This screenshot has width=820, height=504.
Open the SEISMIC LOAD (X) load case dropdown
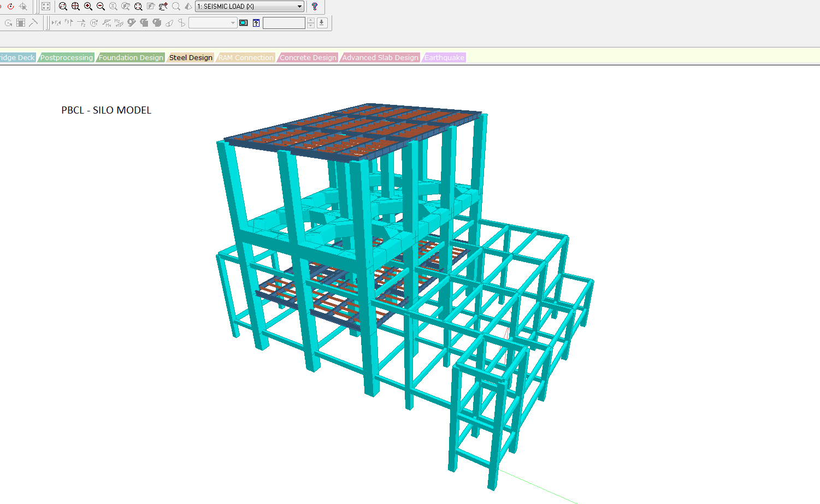299,7
